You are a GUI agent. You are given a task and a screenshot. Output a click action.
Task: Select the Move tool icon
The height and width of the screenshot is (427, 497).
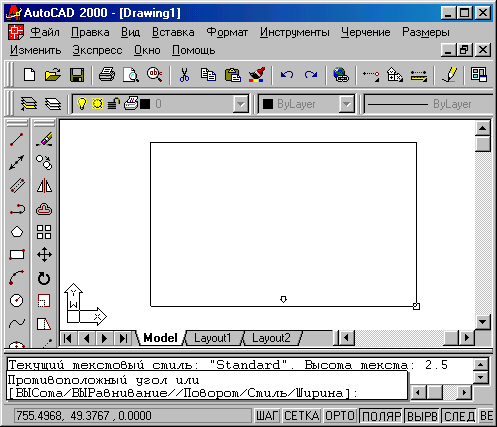click(44, 255)
